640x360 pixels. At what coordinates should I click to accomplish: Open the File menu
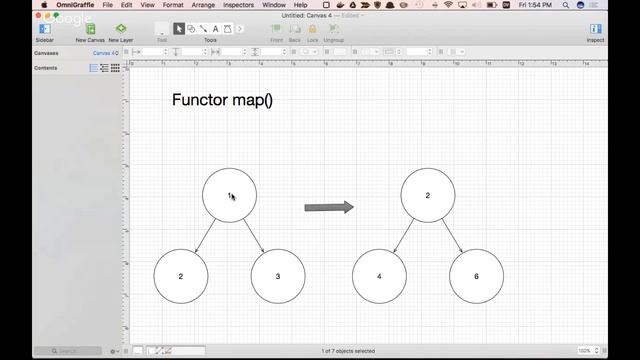coord(108,5)
